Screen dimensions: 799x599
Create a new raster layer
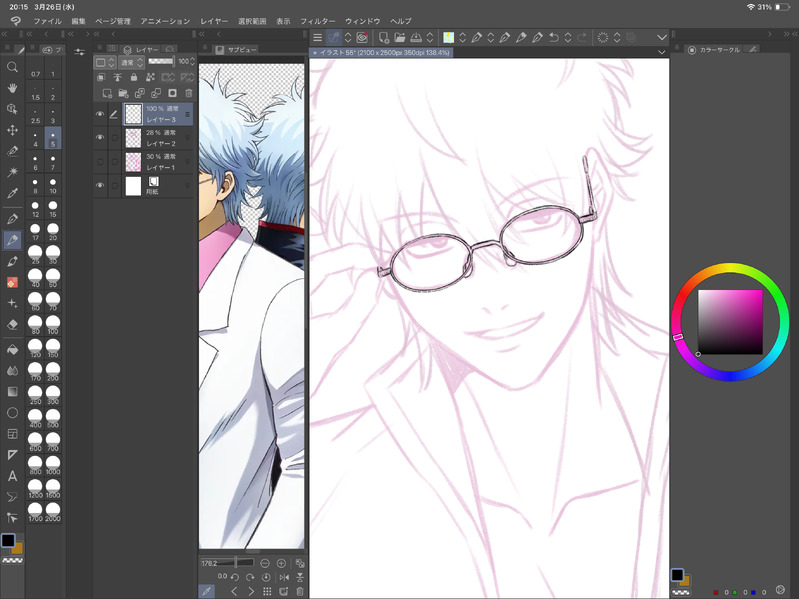click(107, 93)
